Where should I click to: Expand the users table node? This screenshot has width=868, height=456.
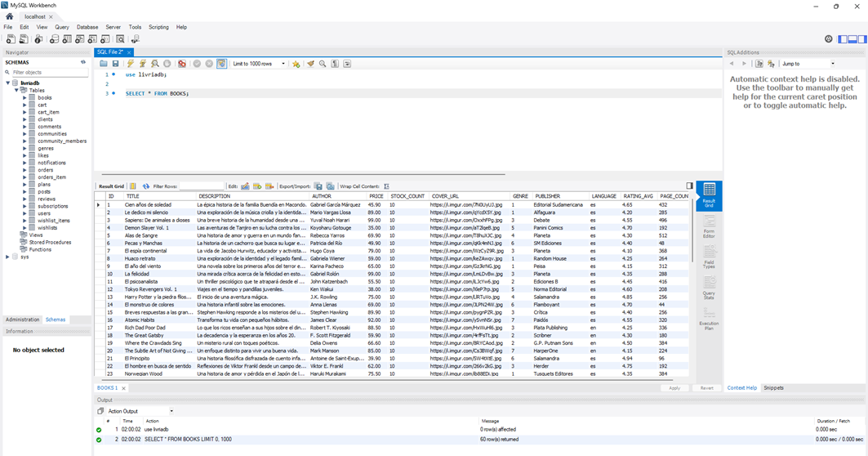point(24,213)
